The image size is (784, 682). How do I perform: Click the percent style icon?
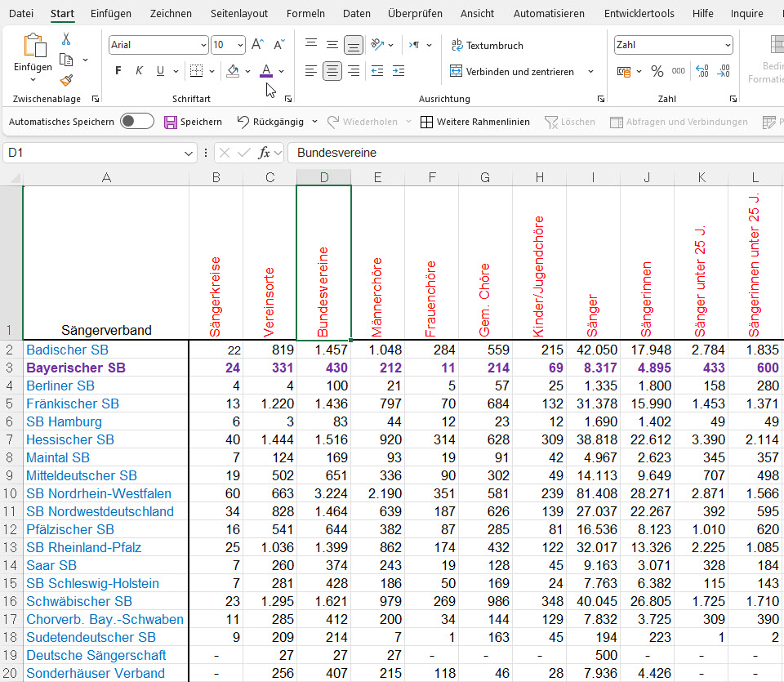pos(657,71)
